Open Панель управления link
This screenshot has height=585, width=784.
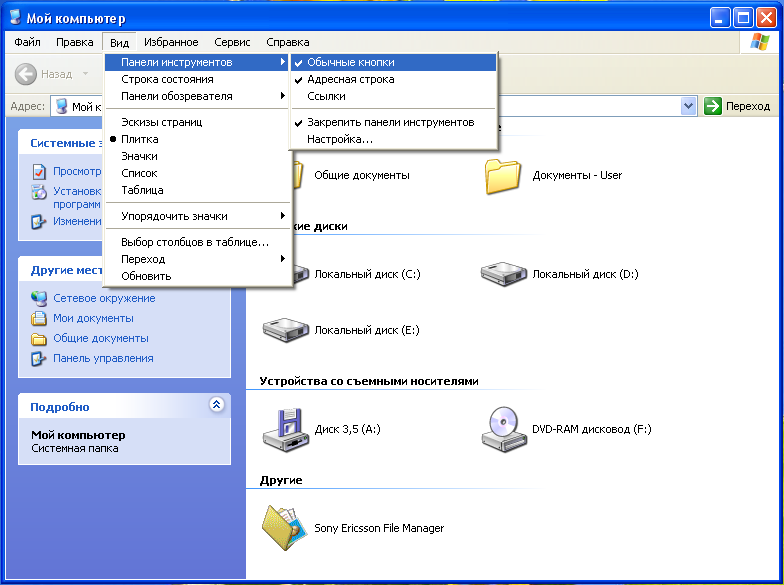click(x=103, y=358)
